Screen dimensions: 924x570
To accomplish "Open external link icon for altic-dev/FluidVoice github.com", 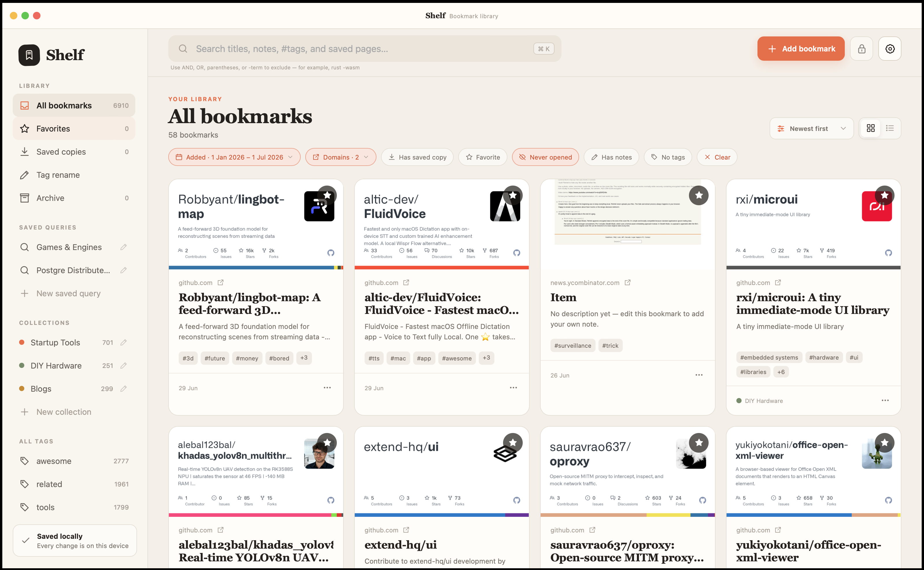I will pos(406,282).
